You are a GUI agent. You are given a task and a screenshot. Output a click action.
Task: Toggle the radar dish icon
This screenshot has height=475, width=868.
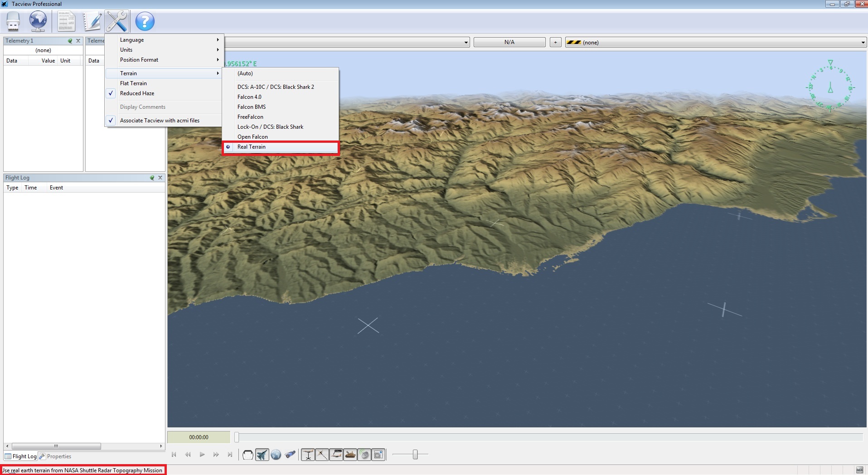pyautogui.click(x=364, y=455)
